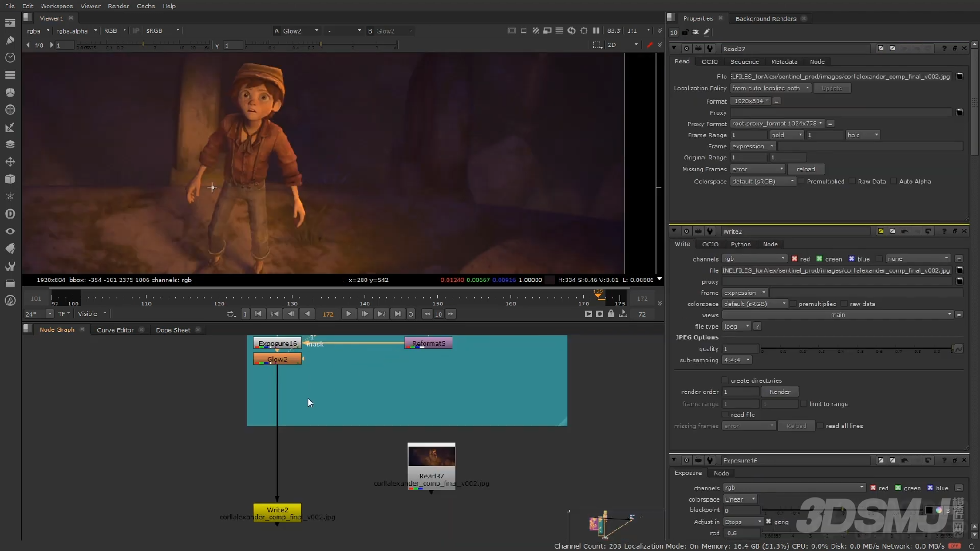Open the Write2 file type jpeg dropdown
Image resolution: width=980 pixels, height=551 pixels.
click(737, 326)
